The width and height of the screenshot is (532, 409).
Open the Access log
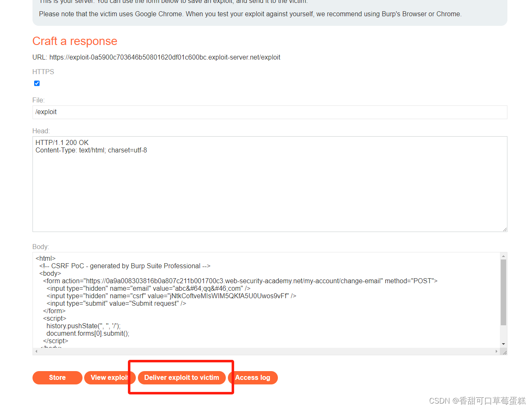click(x=252, y=377)
